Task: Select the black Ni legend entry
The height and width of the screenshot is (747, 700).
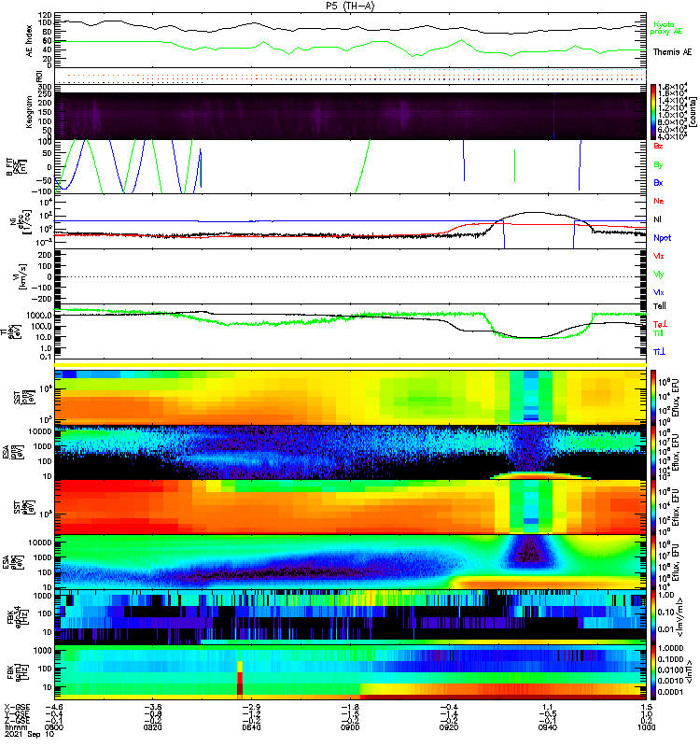Action: click(x=657, y=219)
